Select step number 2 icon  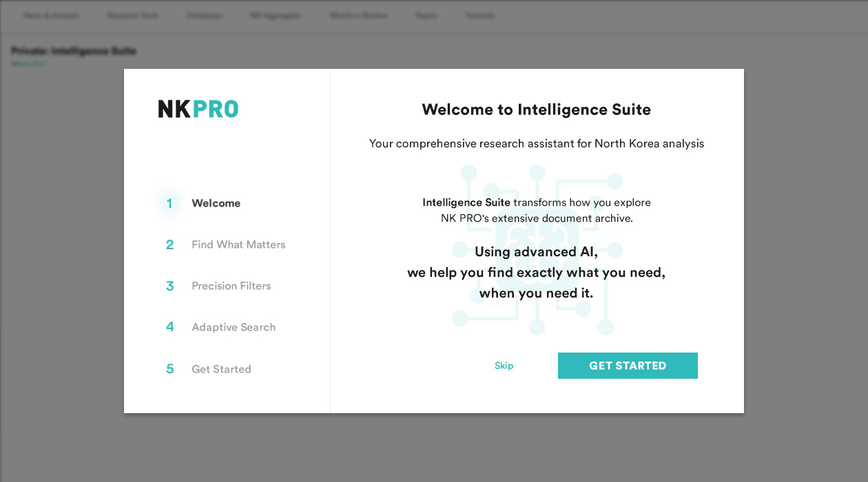(169, 244)
